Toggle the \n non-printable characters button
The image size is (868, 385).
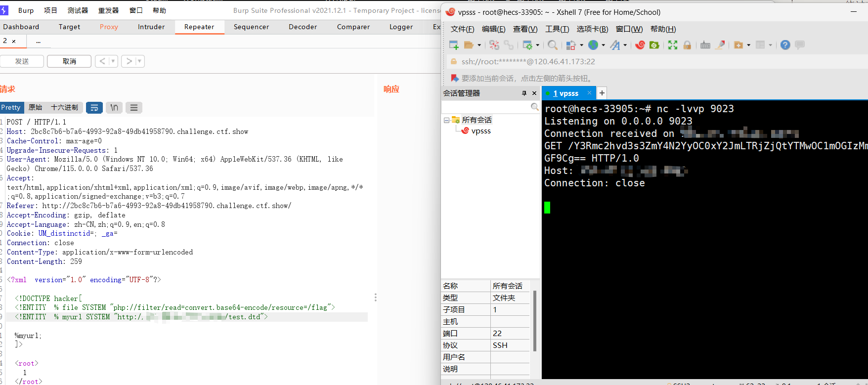(114, 108)
